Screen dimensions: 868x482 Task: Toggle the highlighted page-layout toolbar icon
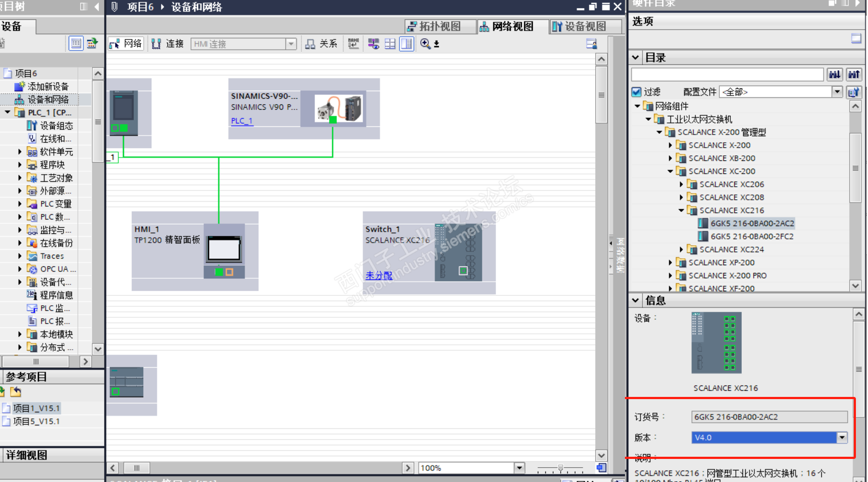coord(407,44)
